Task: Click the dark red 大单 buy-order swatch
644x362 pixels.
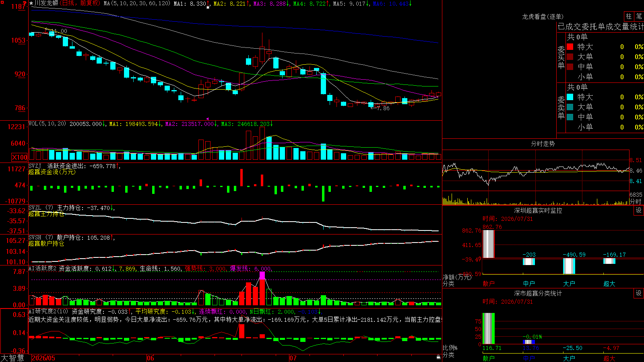Action: pyautogui.click(x=570, y=57)
